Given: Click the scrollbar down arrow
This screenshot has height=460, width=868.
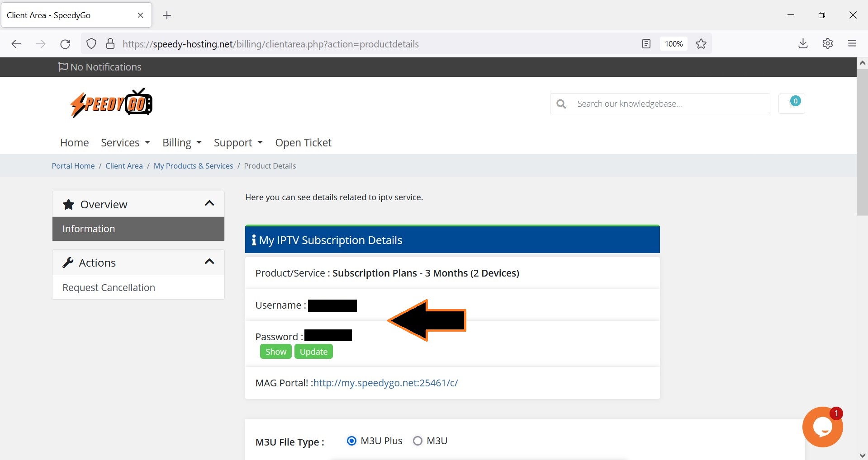Looking at the screenshot, I should 862,455.
